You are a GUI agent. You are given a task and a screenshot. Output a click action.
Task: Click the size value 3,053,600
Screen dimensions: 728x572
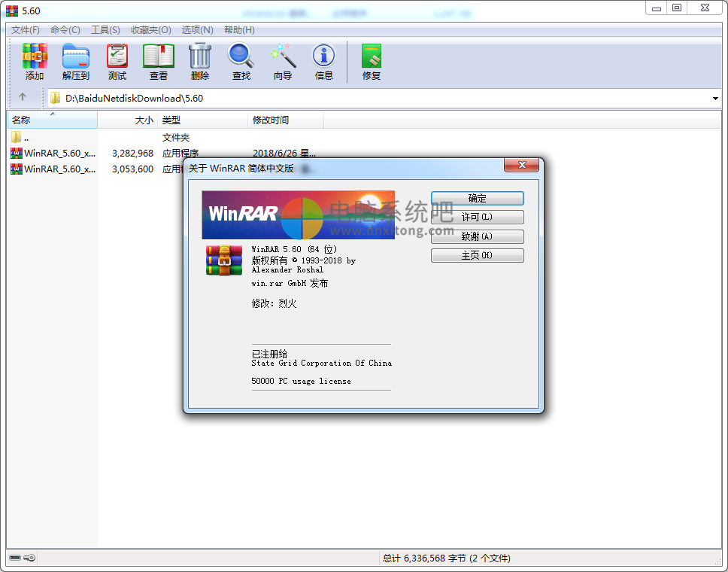coord(133,169)
